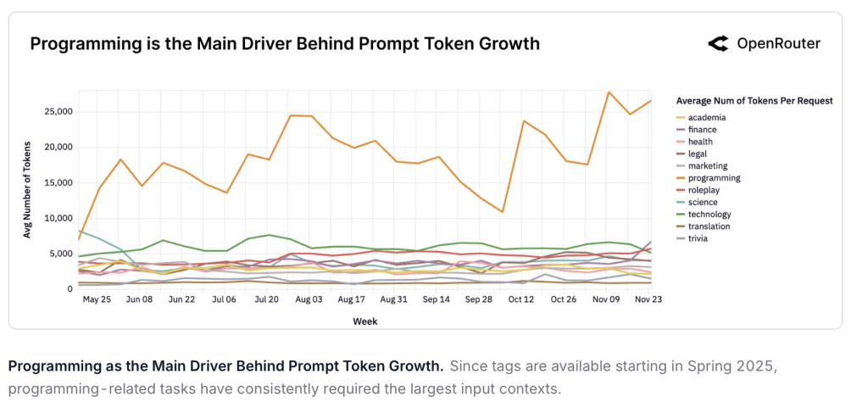
Task: Toggle the science series in legend
Action: (702, 203)
